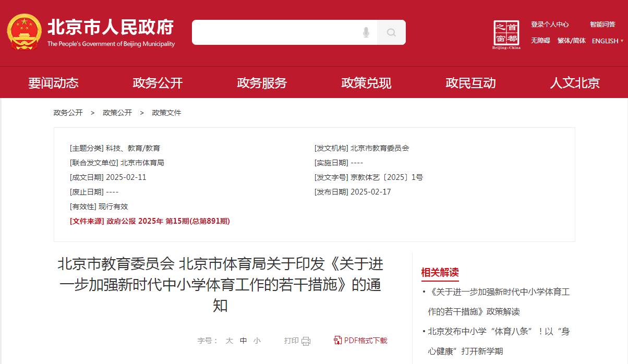Image resolution: width=628 pixels, height=364 pixels.
Task: Open the 要闻动态 menu
Action: point(53,83)
